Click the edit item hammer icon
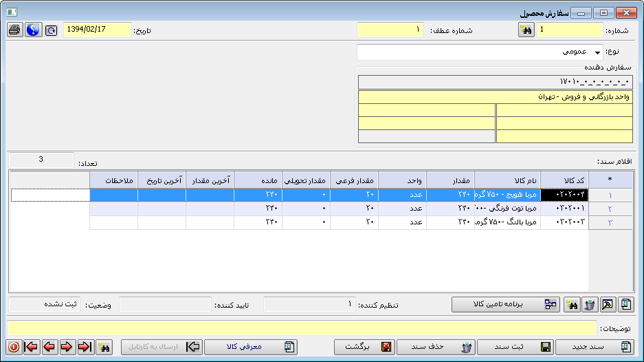Viewport: 644px width, 362px height. coord(608,304)
